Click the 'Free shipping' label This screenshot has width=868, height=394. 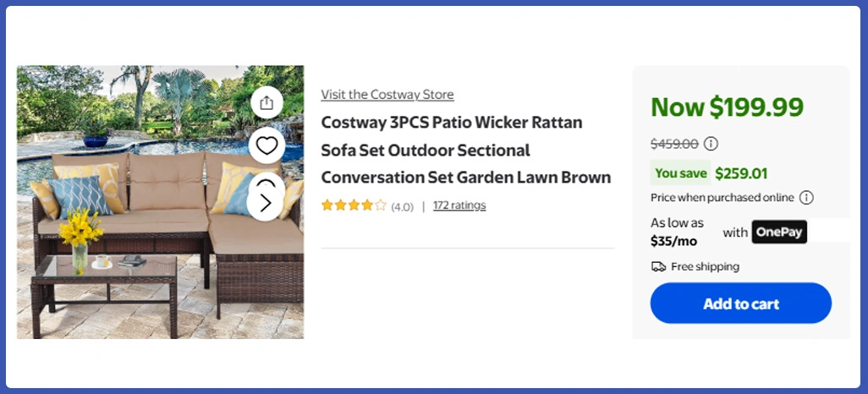click(705, 267)
